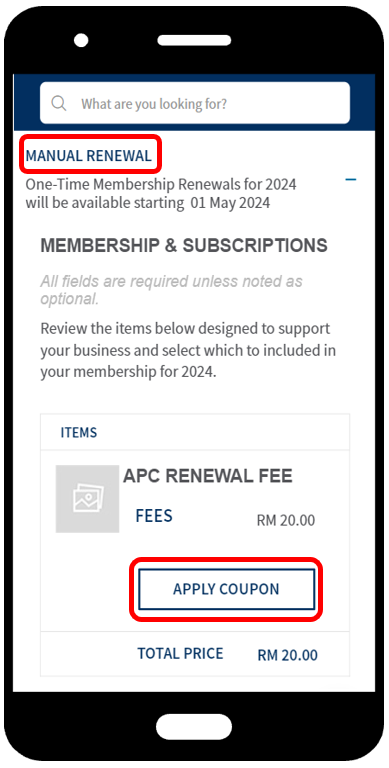Screen dimensions: 389x768
Task: Focus the 'What are you looking for?' field
Action: (x=195, y=103)
